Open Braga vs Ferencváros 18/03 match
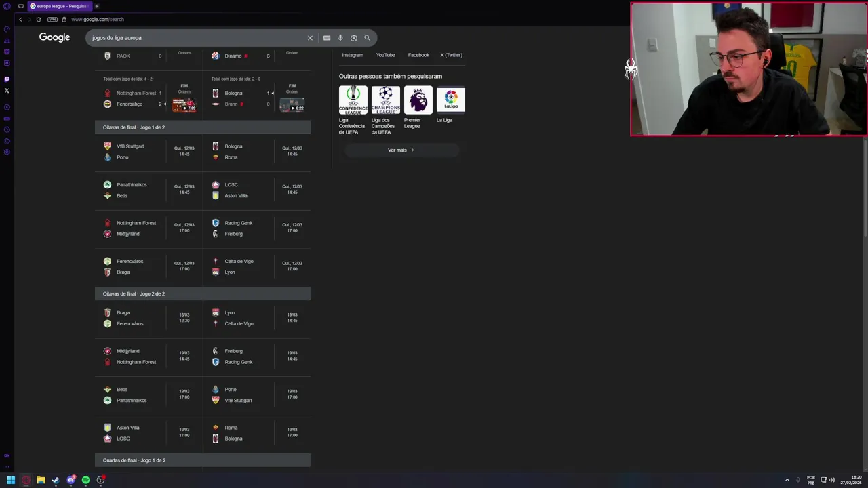This screenshot has width=868, height=488. (149, 318)
